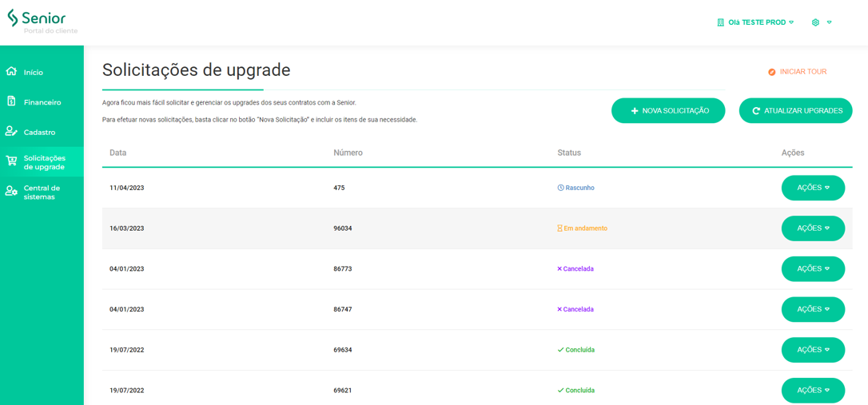Open the Cadastro menu item
The height and width of the screenshot is (405, 868).
42,132
